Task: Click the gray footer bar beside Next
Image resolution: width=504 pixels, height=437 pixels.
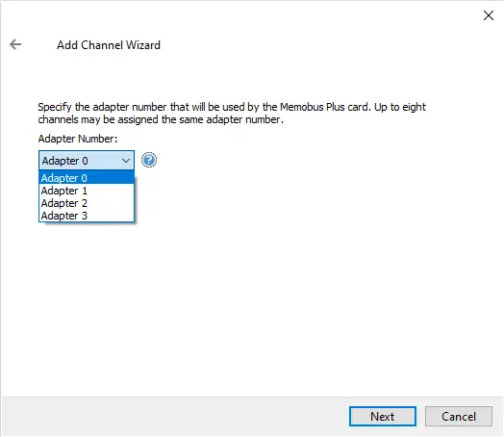Action: (x=173, y=417)
